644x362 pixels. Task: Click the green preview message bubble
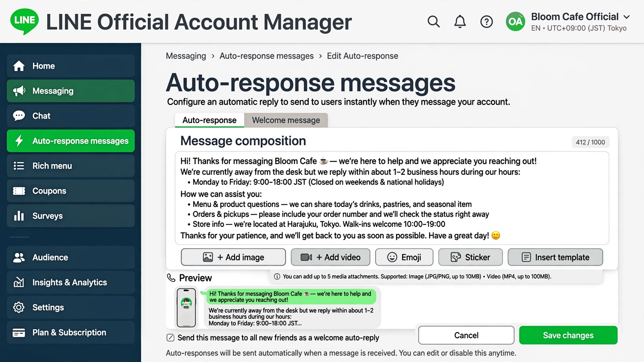(x=291, y=297)
